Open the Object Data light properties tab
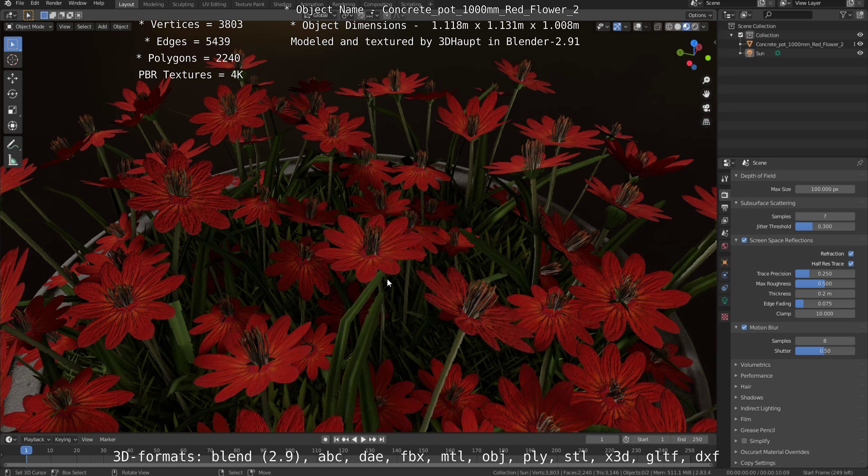 pos(725,301)
